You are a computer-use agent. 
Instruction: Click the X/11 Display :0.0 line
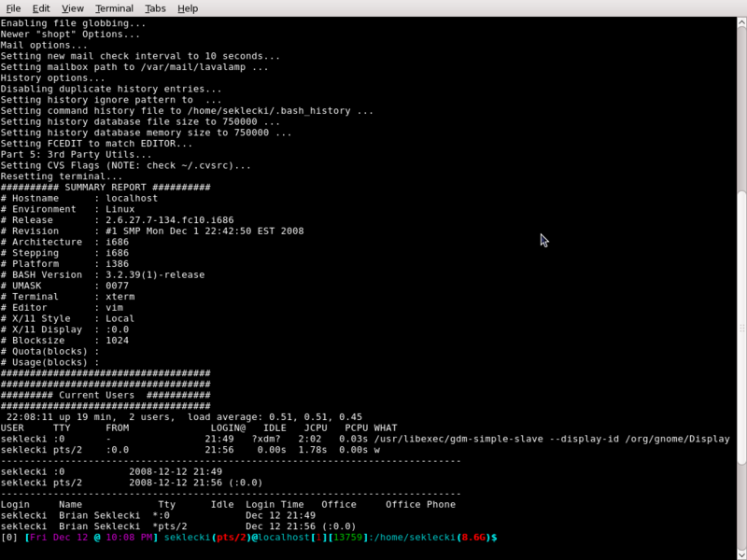[64, 329]
